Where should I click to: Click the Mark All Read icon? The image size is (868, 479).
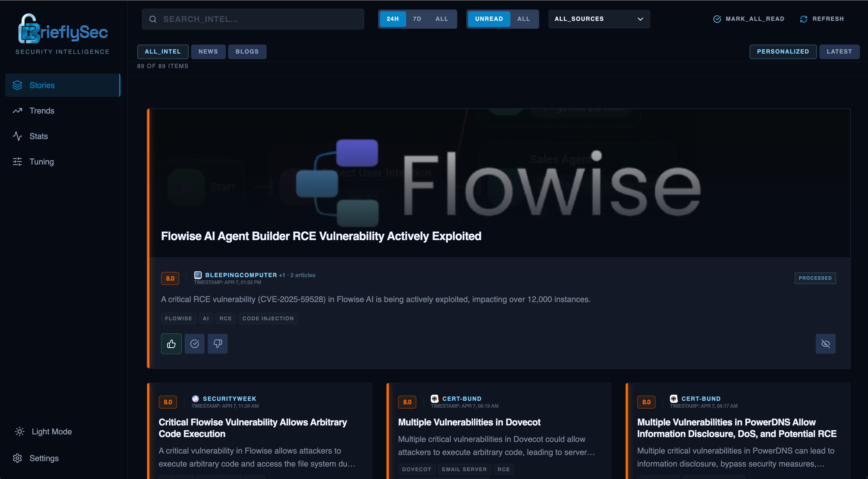click(x=717, y=19)
